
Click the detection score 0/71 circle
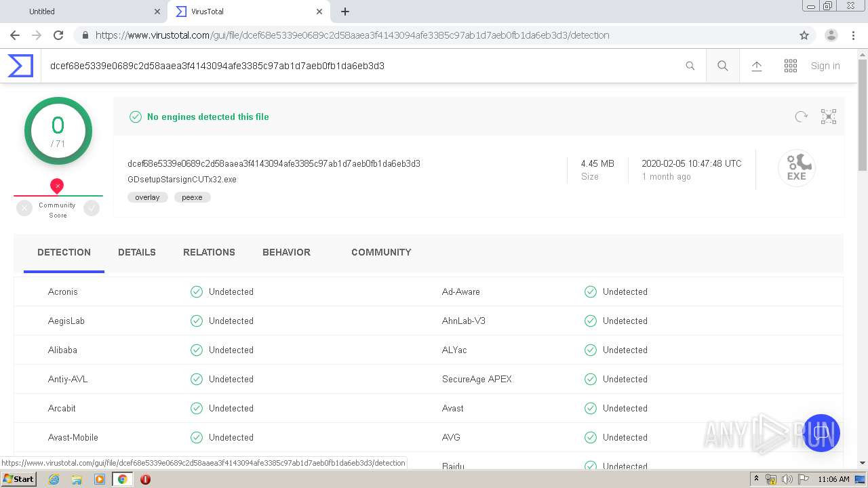pos(58,131)
